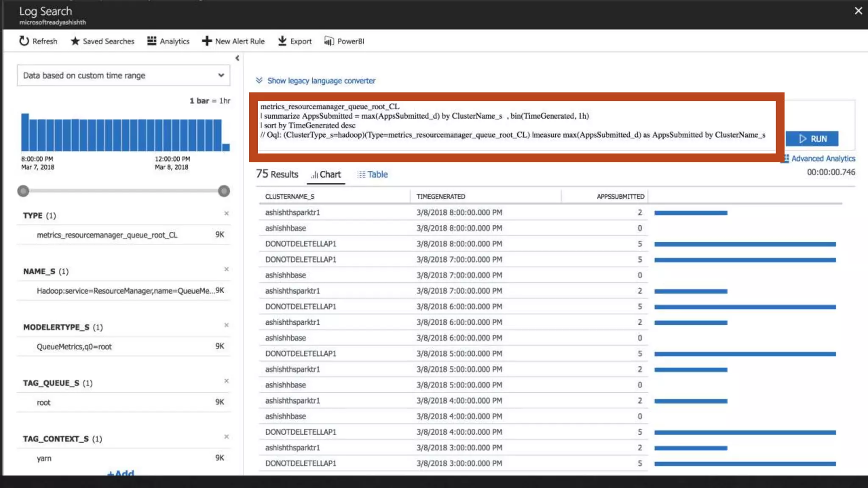Click the Export download icon
Viewport: 868px width, 488px height.
tap(282, 41)
